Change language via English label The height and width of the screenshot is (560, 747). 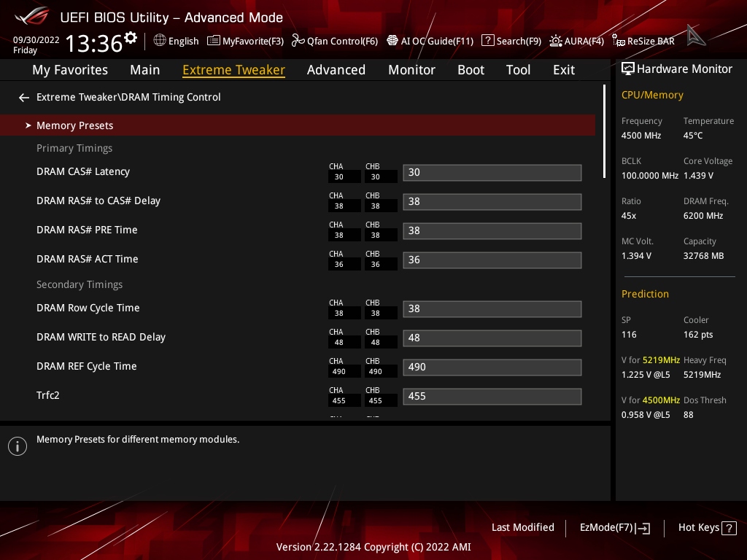click(183, 41)
